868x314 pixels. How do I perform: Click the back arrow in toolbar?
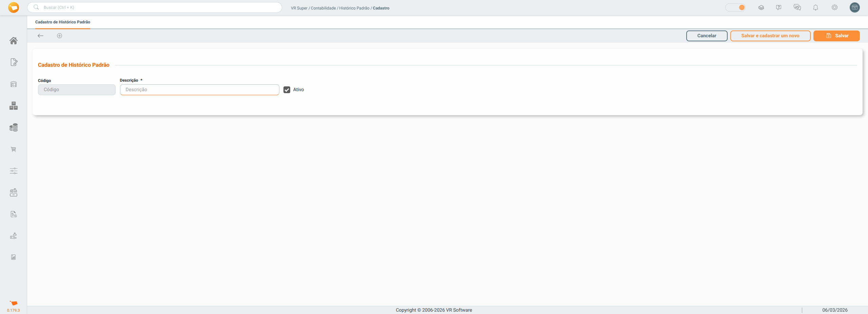tap(41, 36)
